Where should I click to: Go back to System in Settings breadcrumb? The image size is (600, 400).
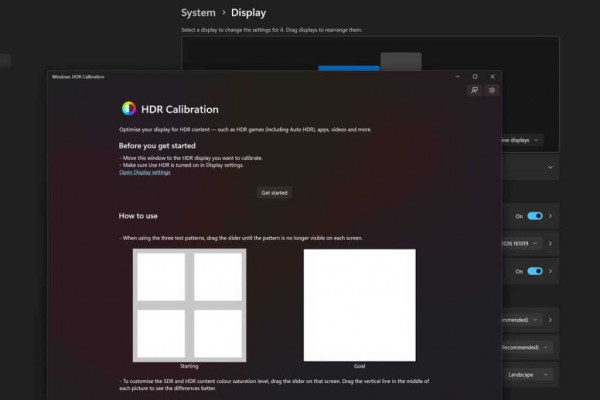198,13
